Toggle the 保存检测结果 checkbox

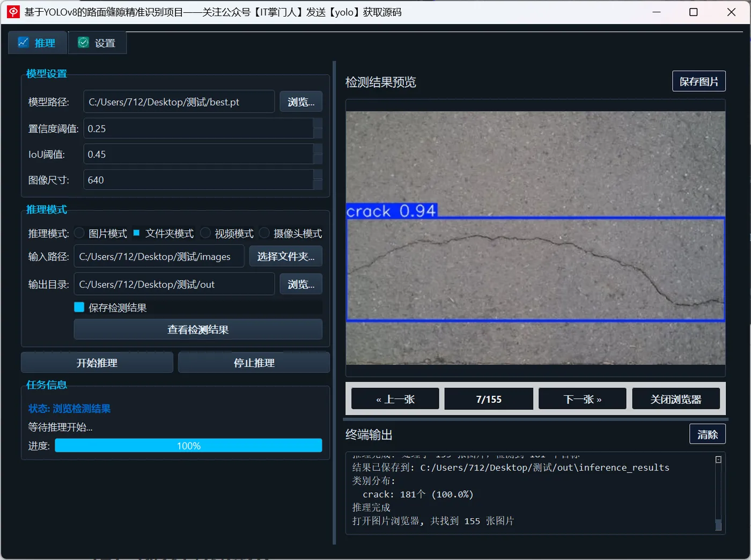point(79,306)
